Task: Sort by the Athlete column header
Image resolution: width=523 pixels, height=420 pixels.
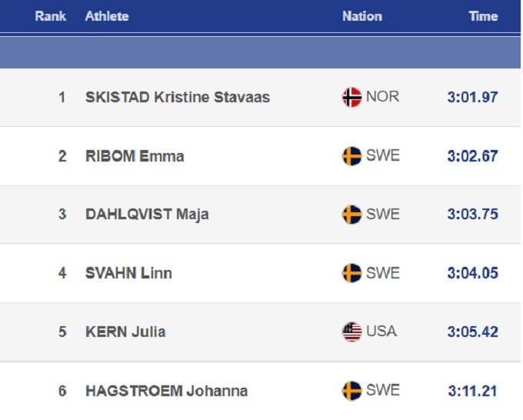Action: pos(107,16)
